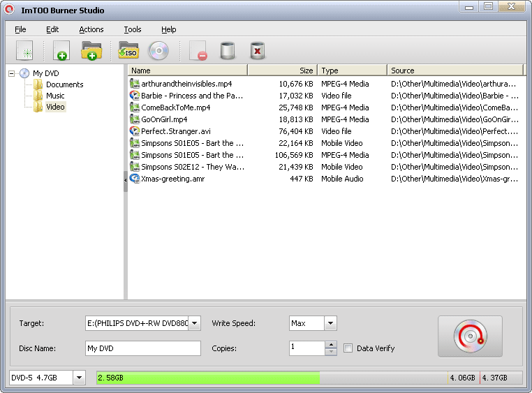
Task: Click the My DVD disc icon in tree
Action: click(x=24, y=73)
